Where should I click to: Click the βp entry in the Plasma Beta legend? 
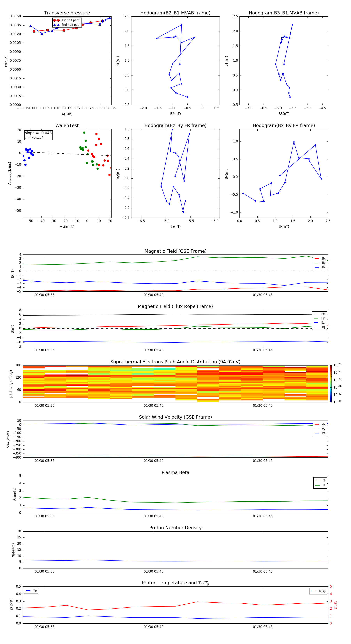tap(320, 480)
